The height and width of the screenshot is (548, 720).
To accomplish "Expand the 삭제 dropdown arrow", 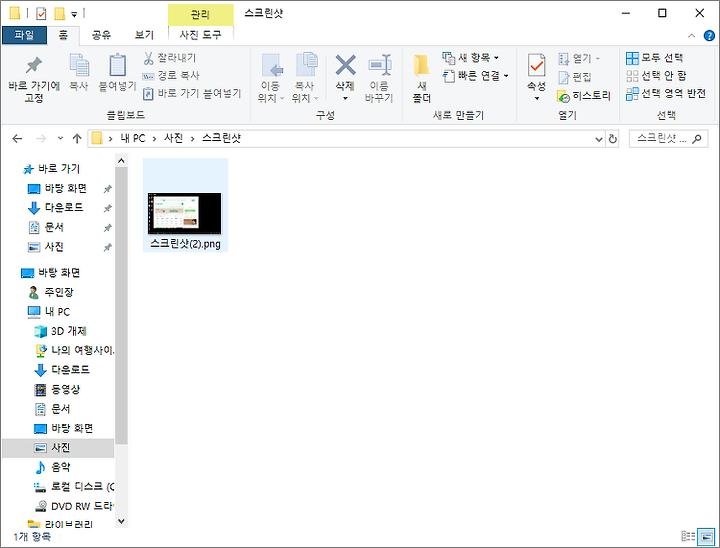I will (345, 98).
